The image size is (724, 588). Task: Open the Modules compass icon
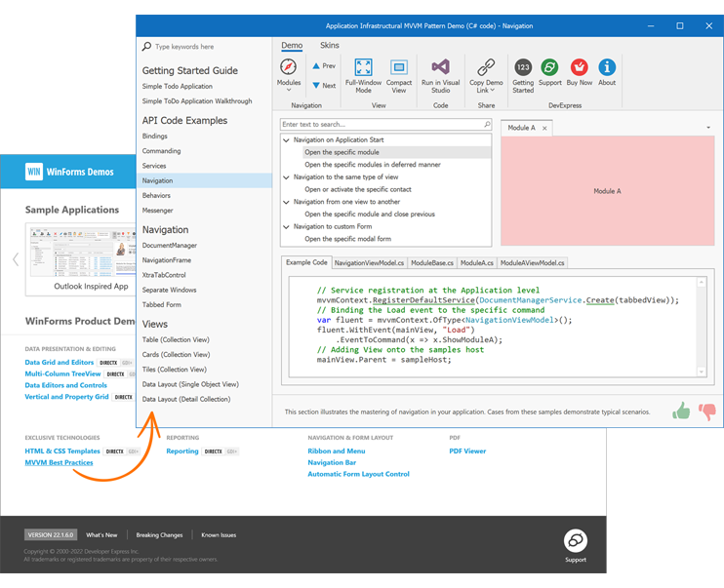[x=288, y=67]
